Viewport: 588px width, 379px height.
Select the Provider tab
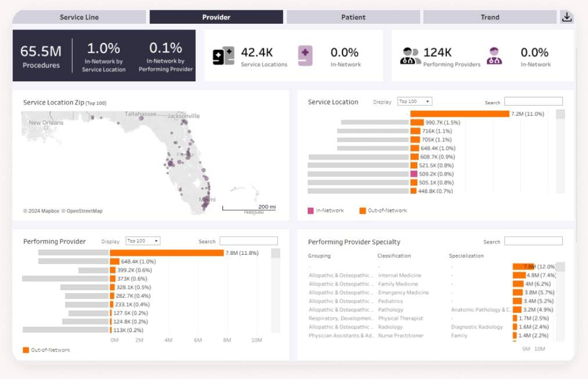[216, 17]
